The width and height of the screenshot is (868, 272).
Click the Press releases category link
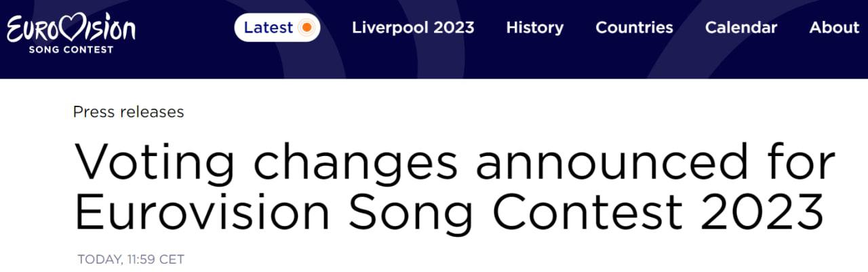(128, 112)
